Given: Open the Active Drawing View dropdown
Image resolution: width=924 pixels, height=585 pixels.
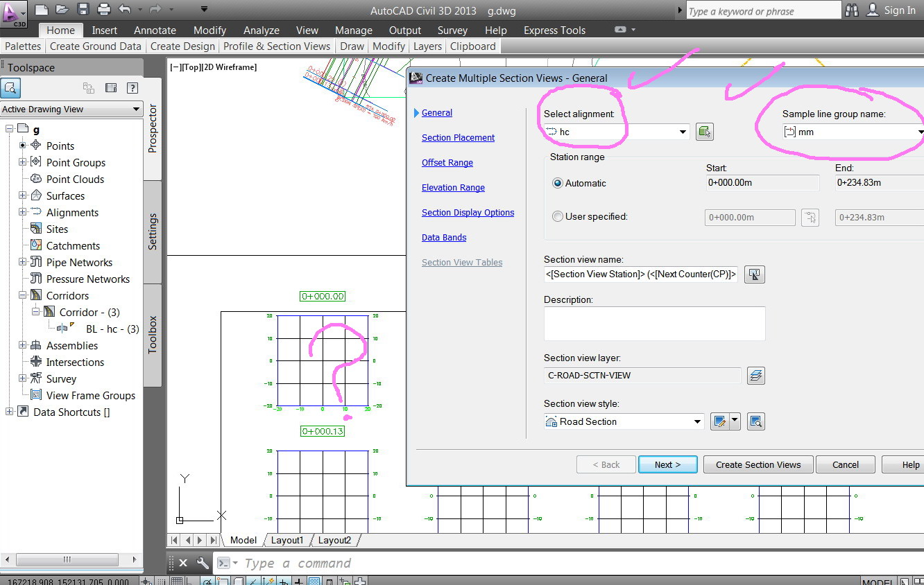Looking at the screenshot, I should 136,110.
